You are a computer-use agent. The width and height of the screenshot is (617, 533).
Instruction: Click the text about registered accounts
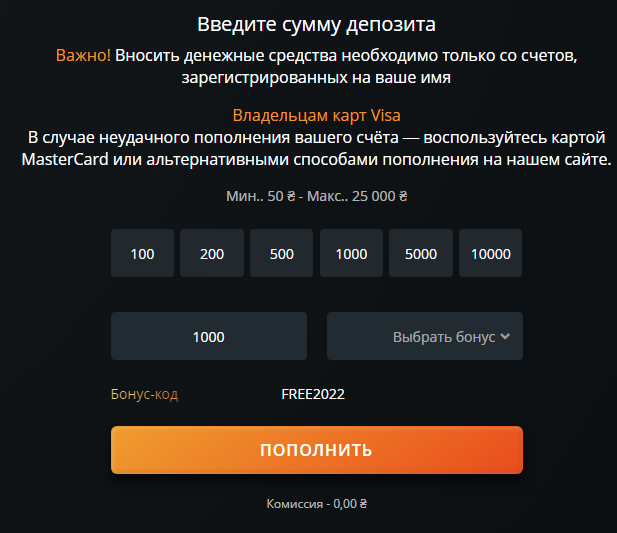click(x=316, y=77)
